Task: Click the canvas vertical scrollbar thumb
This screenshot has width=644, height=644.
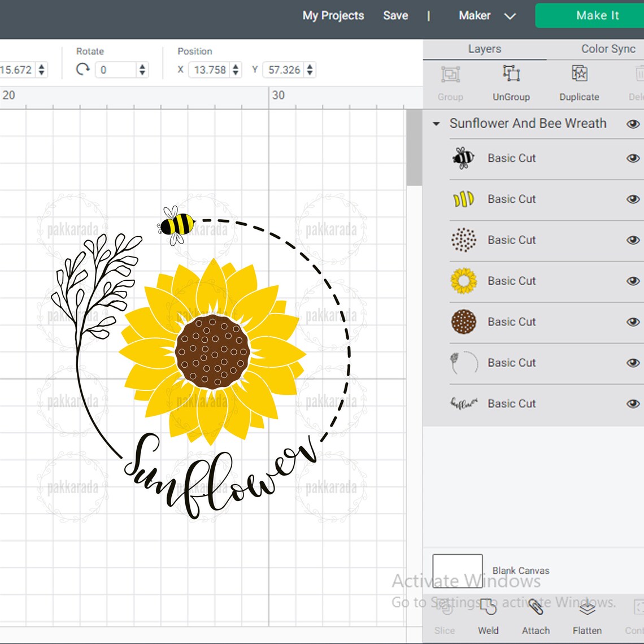Action: (x=414, y=147)
